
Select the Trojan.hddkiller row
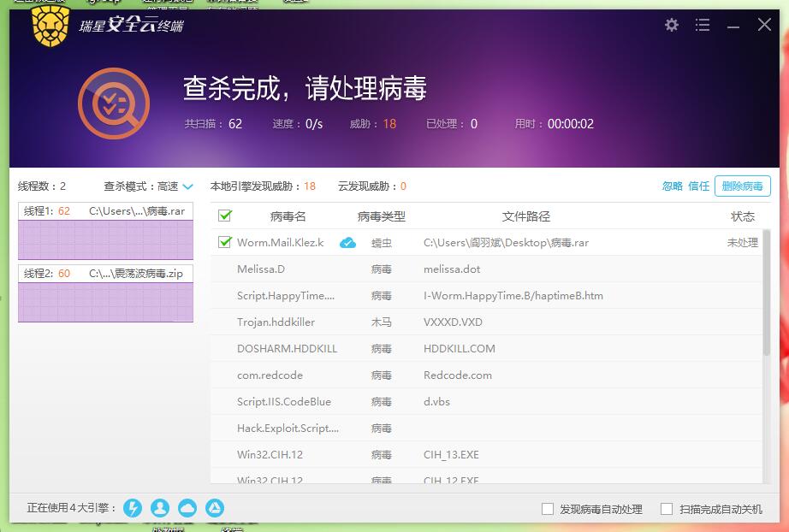486,322
